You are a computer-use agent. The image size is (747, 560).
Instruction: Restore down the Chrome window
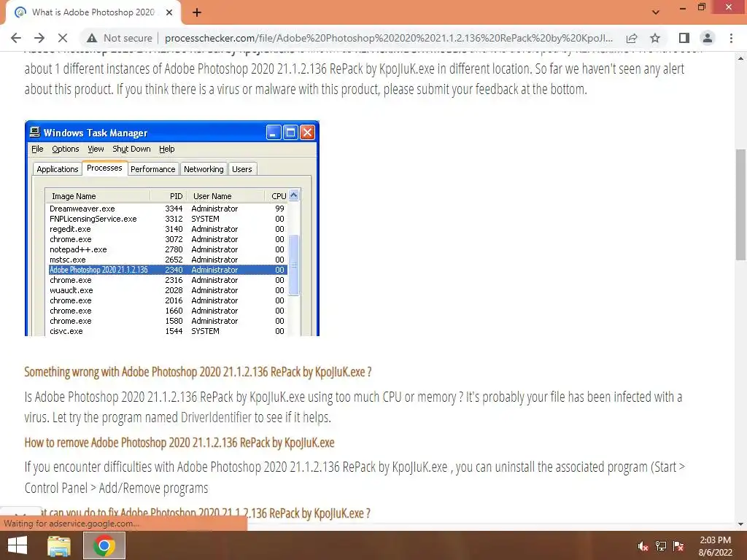701,7
